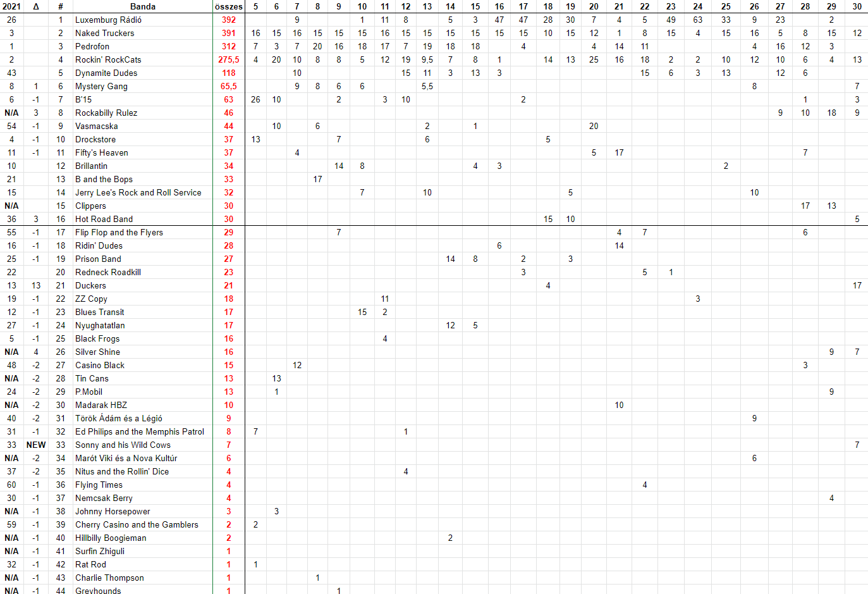Screen dimensions: 868x594
Task: Select the 'összes' column header
Action: tap(228, 6)
